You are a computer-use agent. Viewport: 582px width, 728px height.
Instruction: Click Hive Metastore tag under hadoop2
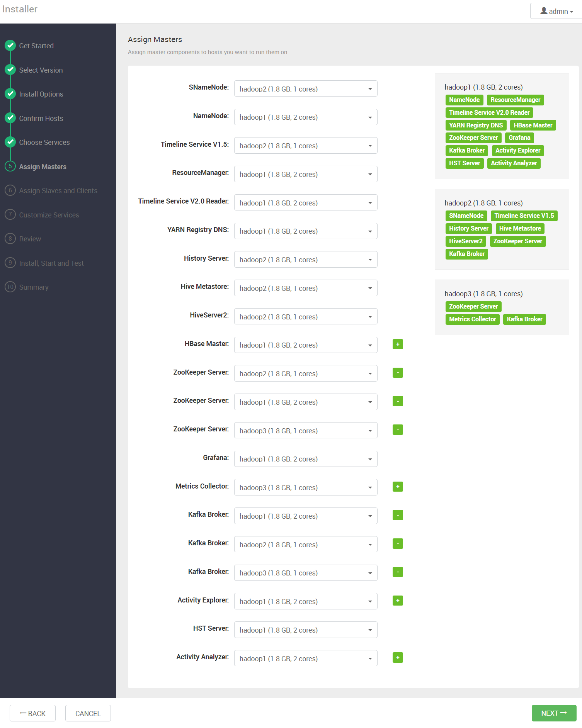point(520,228)
